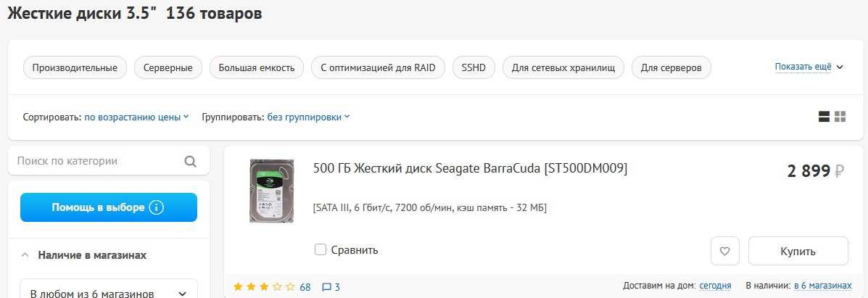
Task: Add Seagate BarraCuda to wishlist heart
Action: (x=724, y=252)
